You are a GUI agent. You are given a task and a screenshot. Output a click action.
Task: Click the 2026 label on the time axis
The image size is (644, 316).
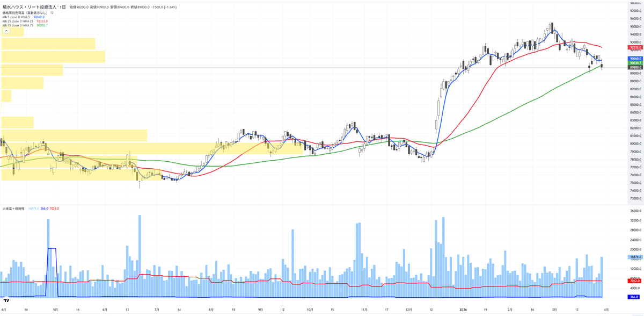[463, 310]
